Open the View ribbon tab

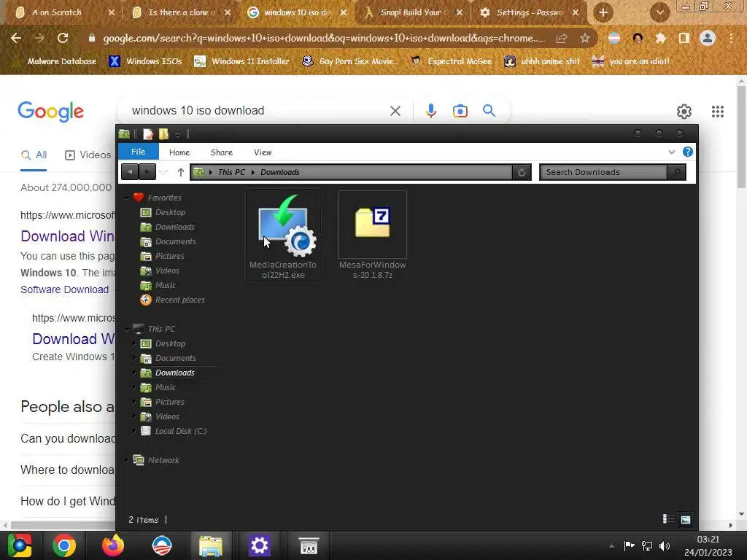pos(263,152)
